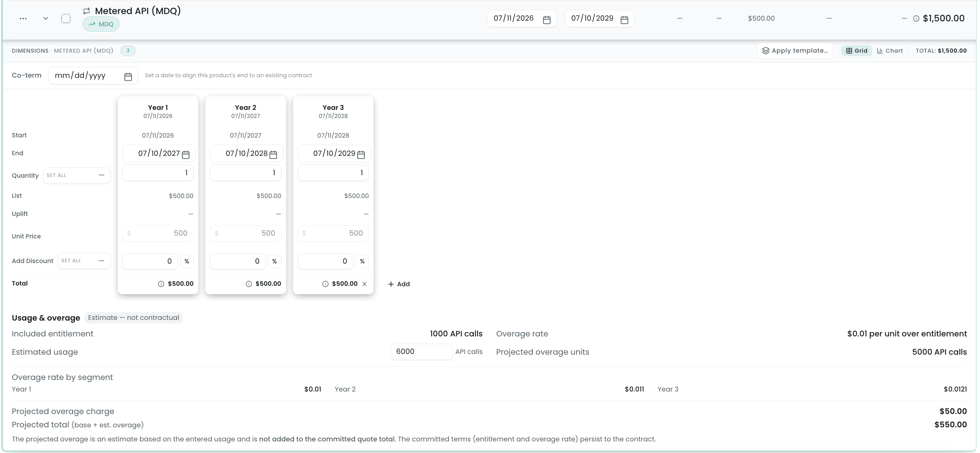Click the Quantity SET ALL field

(77, 175)
